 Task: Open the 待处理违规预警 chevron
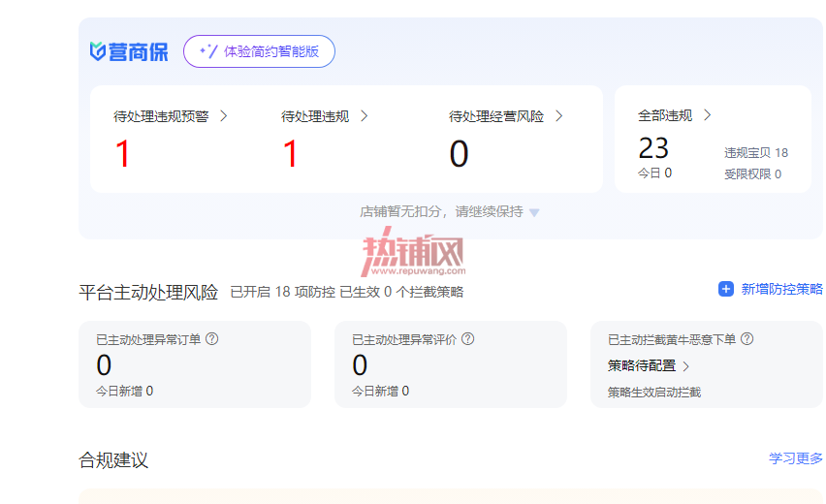tap(224, 116)
